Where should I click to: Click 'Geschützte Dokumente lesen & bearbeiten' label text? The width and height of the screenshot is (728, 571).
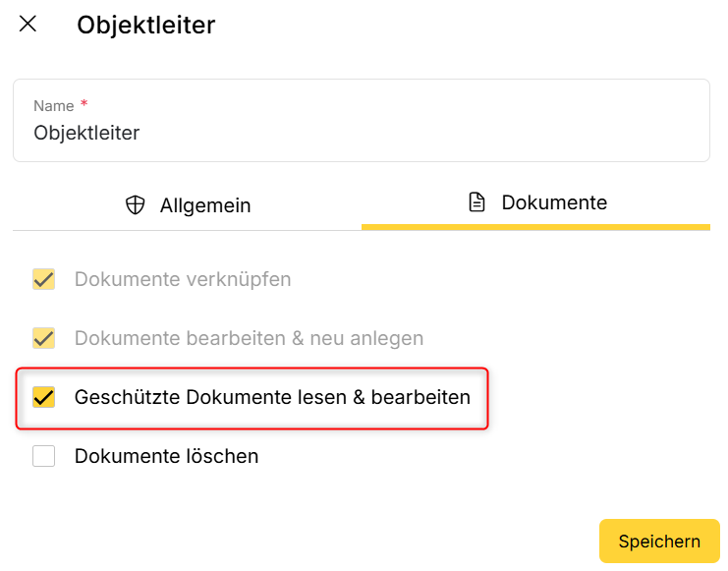(x=272, y=397)
